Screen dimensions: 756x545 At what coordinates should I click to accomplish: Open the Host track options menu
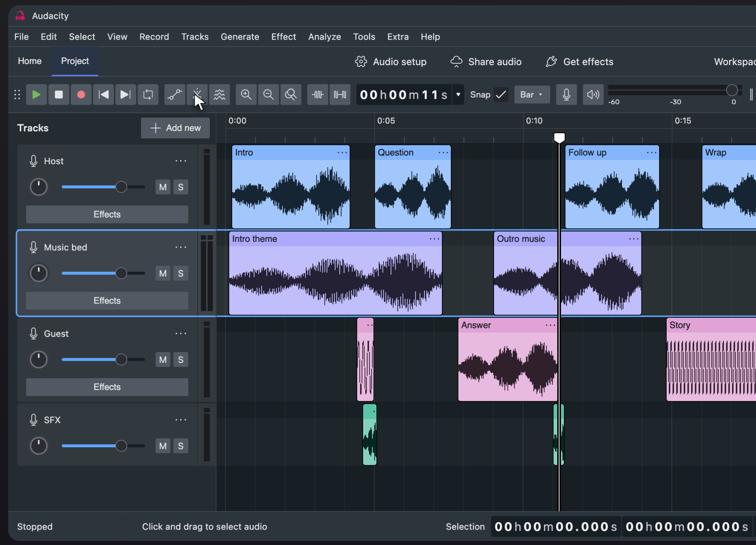(181, 161)
